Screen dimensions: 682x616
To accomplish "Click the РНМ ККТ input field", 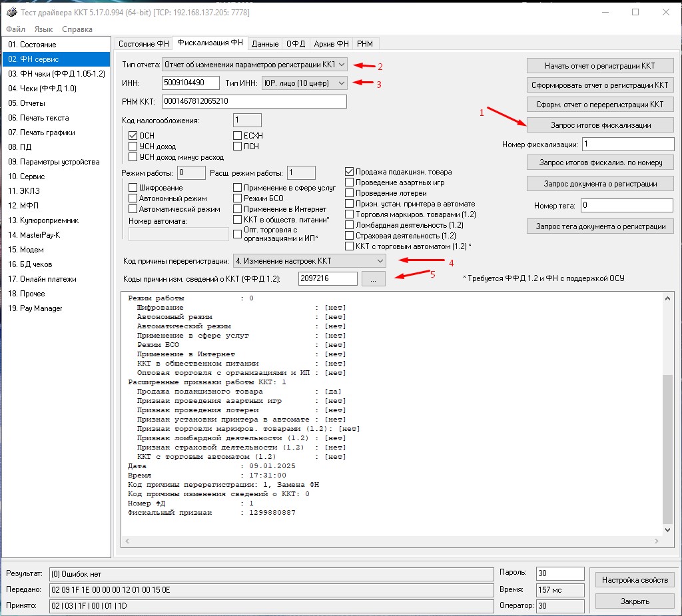I will tap(254, 101).
